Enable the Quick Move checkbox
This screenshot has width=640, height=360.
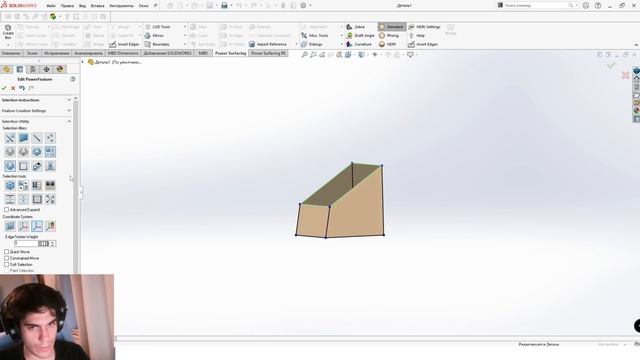tap(7, 252)
